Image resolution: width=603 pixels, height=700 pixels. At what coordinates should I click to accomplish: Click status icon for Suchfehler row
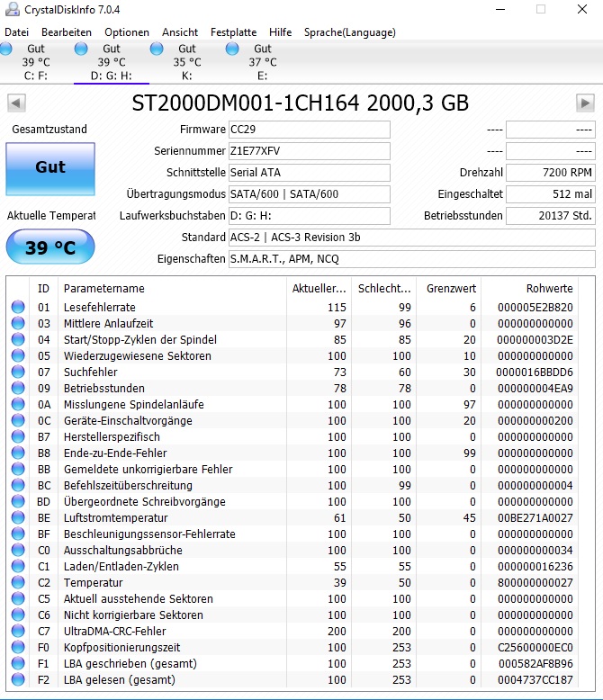pos(18,372)
